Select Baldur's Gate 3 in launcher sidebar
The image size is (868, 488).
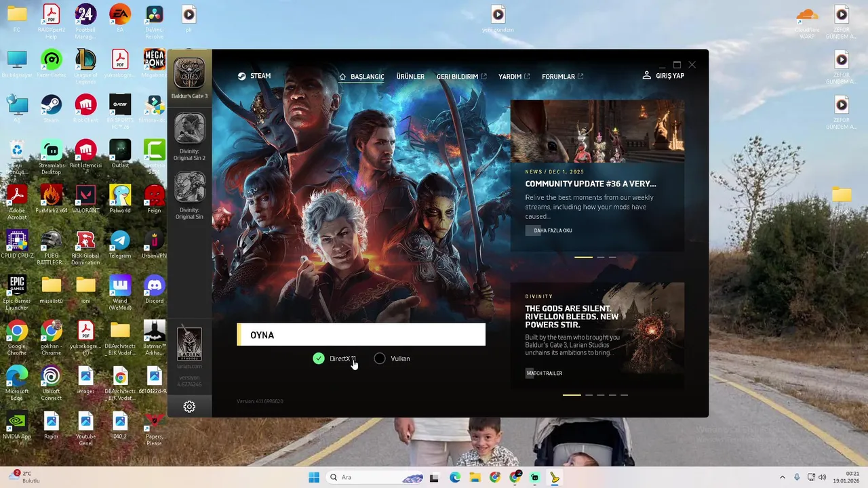[x=189, y=73]
